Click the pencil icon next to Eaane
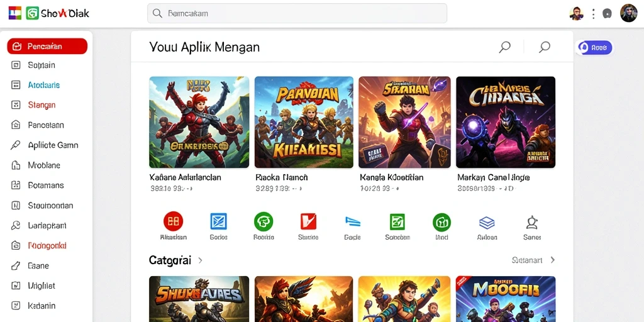 point(16,266)
